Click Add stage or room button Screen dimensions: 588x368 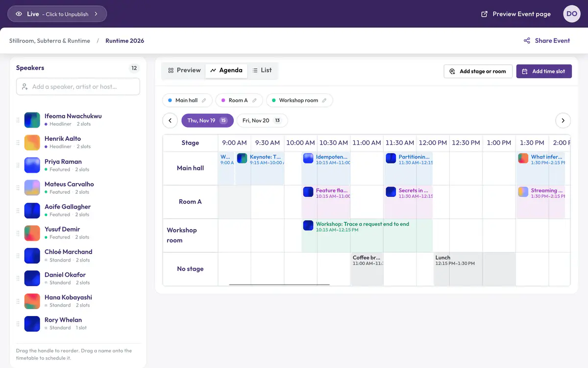pyautogui.click(x=478, y=71)
